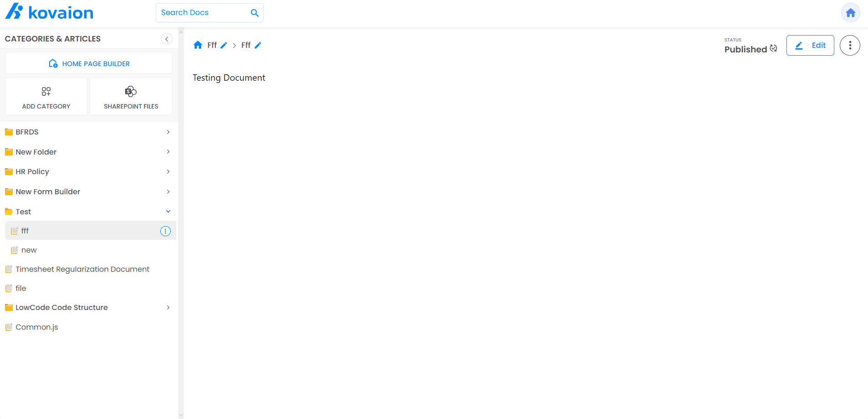Expand the BFRDS folder
This screenshot has height=419, width=868.
point(168,132)
